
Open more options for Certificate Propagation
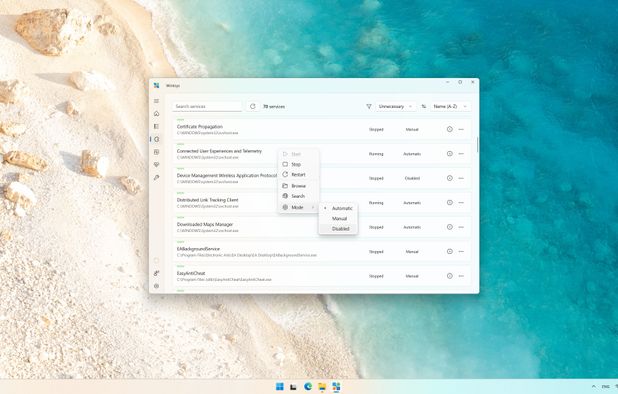click(461, 129)
